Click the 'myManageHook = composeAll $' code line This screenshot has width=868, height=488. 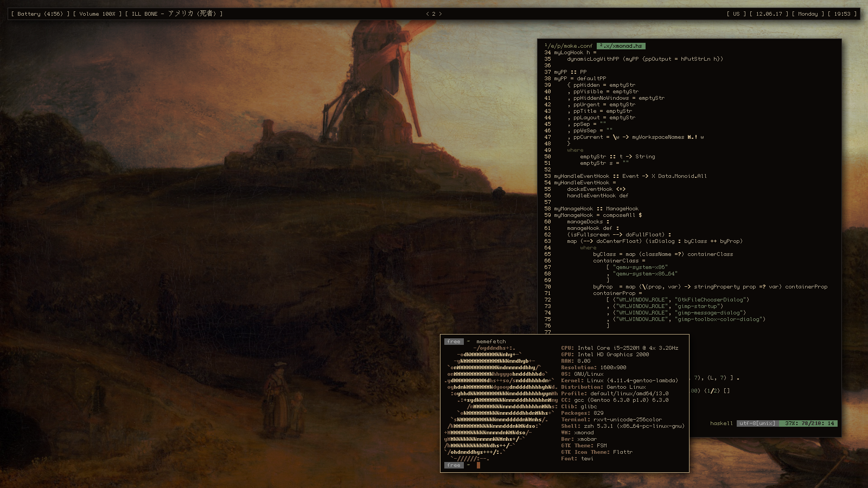(598, 215)
